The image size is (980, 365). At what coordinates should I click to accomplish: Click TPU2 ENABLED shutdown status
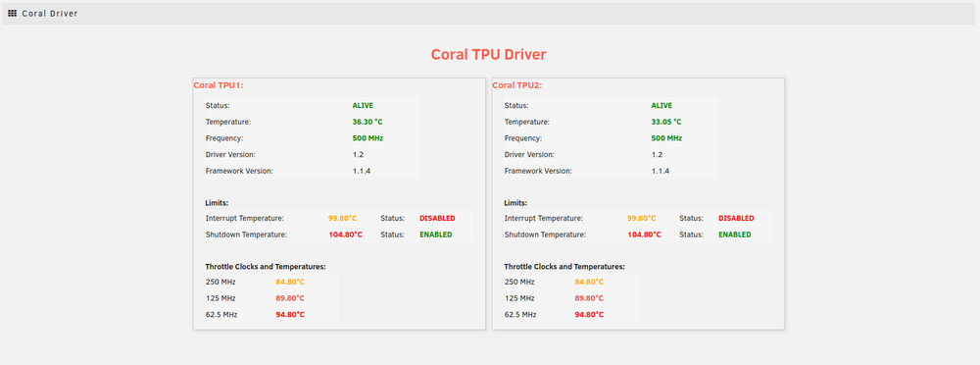tap(734, 235)
